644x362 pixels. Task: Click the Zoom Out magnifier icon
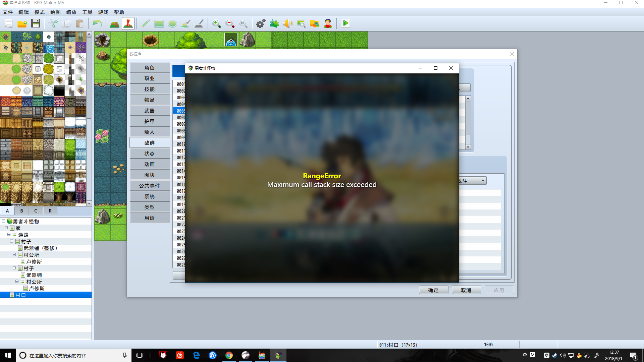[x=230, y=23]
